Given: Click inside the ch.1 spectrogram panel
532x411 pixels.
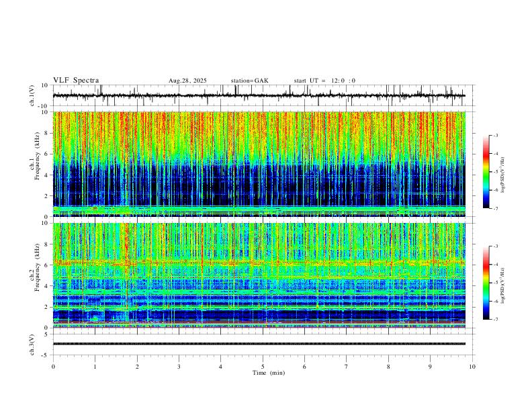Looking at the screenshot, I should [x=259, y=164].
